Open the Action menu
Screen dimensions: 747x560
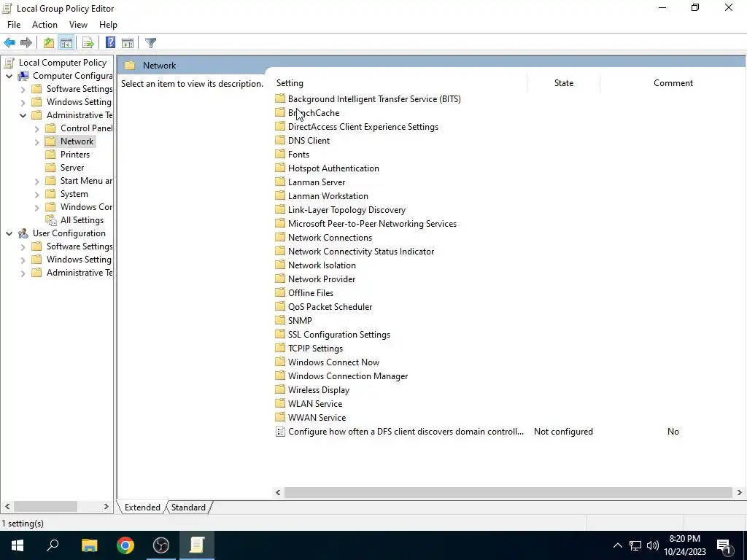pos(44,25)
